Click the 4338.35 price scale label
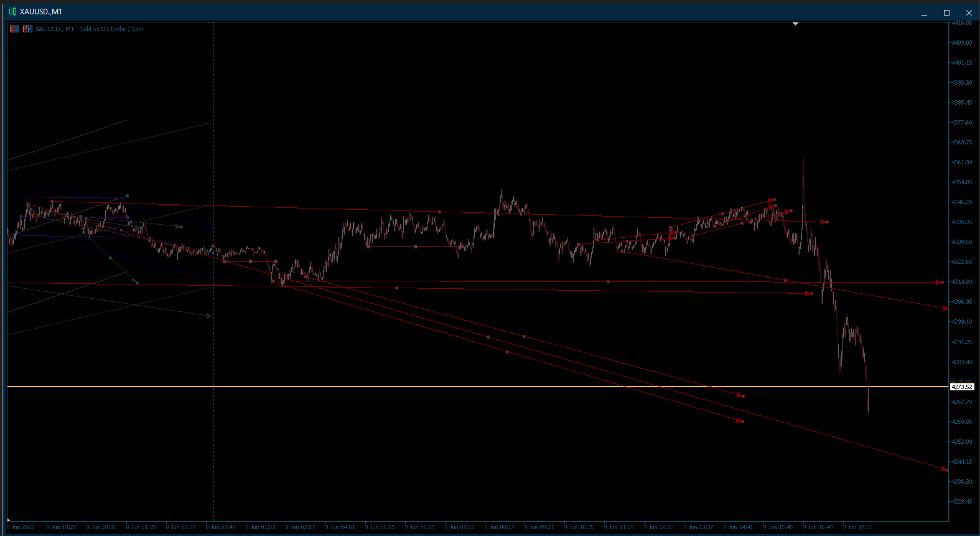The image size is (980, 536). [961, 222]
